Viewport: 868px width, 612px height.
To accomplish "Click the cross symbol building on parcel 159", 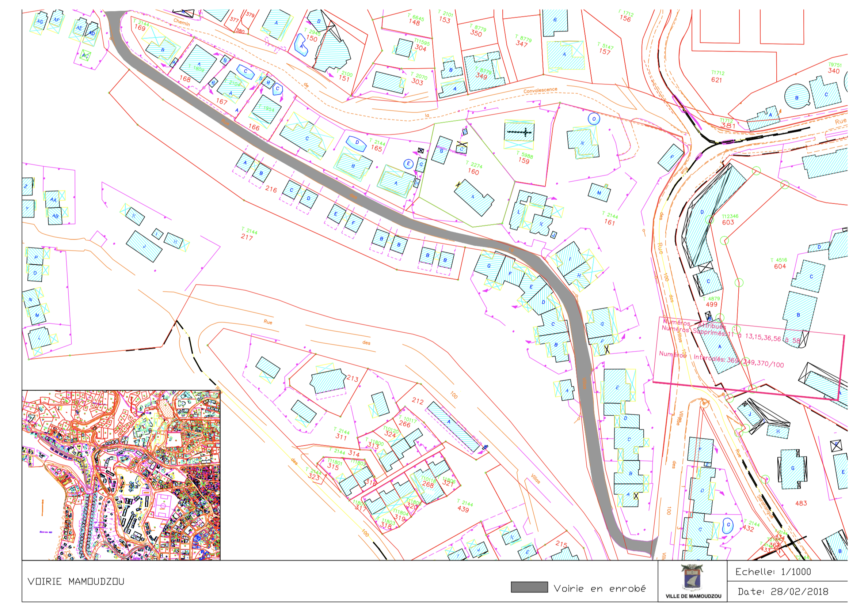I will tap(519, 132).
